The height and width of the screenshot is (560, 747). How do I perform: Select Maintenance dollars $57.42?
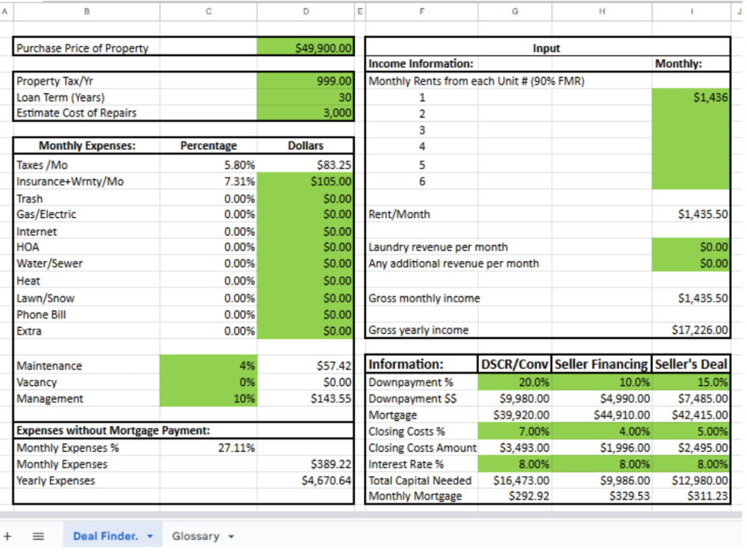click(x=306, y=366)
